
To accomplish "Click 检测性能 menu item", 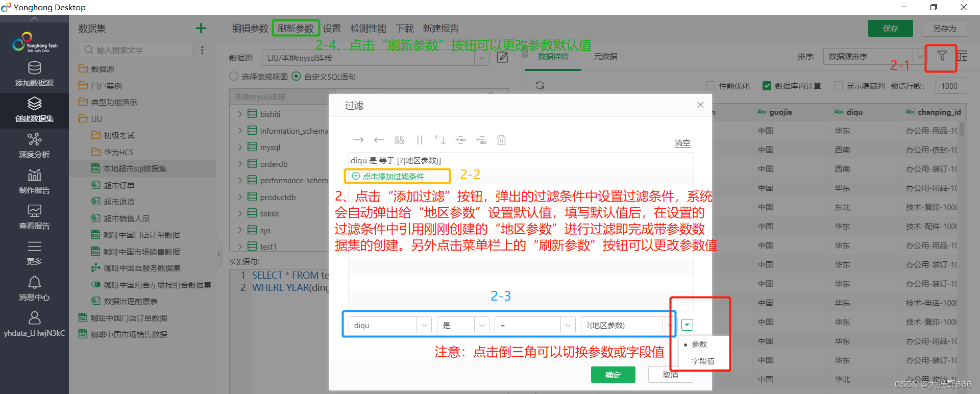I will coord(368,29).
